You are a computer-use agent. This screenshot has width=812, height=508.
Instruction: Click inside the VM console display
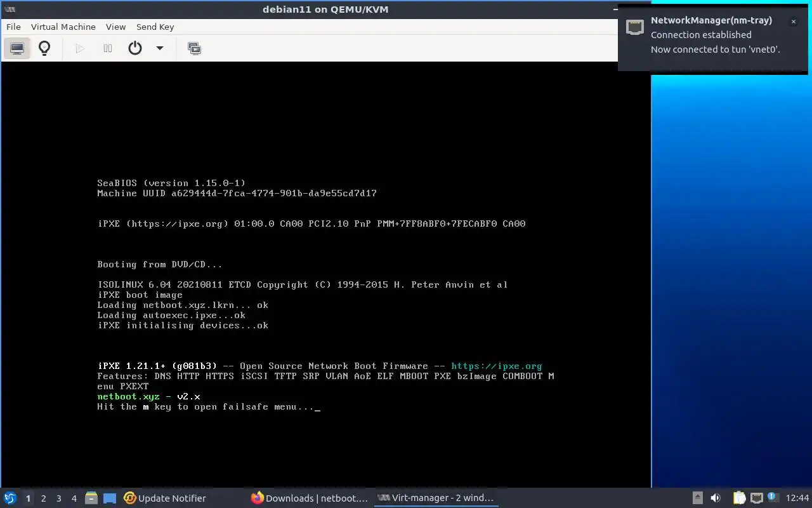click(325, 274)
